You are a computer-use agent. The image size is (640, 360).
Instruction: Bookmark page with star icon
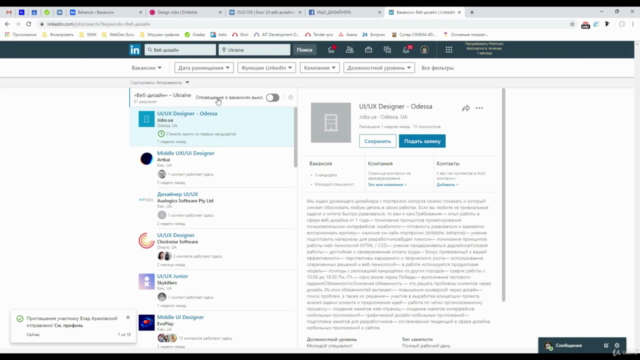(572, 24)
